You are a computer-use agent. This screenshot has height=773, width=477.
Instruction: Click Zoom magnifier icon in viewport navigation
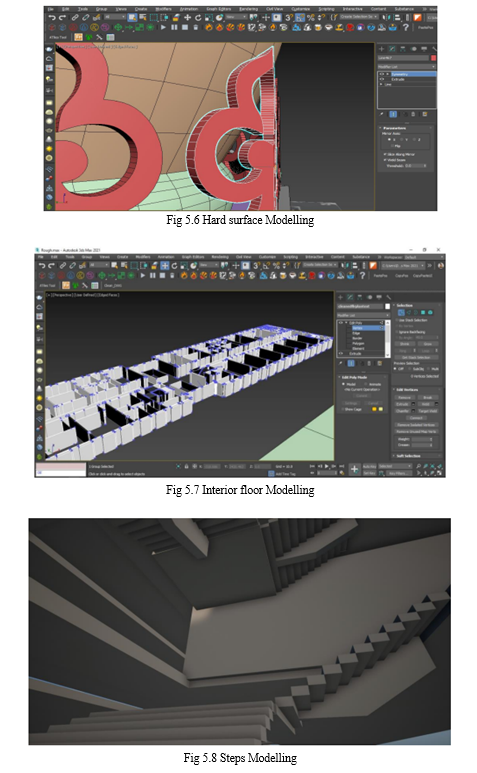(418, 466)
